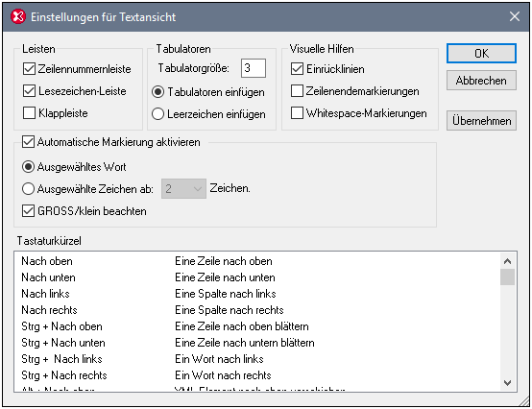Confirm with the OK button
This screenshot has height=409, width=532.
pyautogui.click(x=481, y=53)
